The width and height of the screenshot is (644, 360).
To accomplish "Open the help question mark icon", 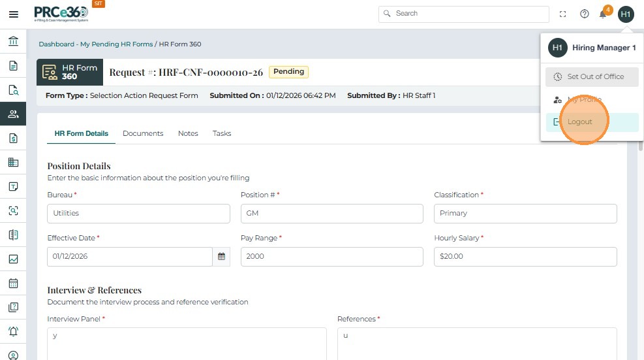I will tap(585, 14).
